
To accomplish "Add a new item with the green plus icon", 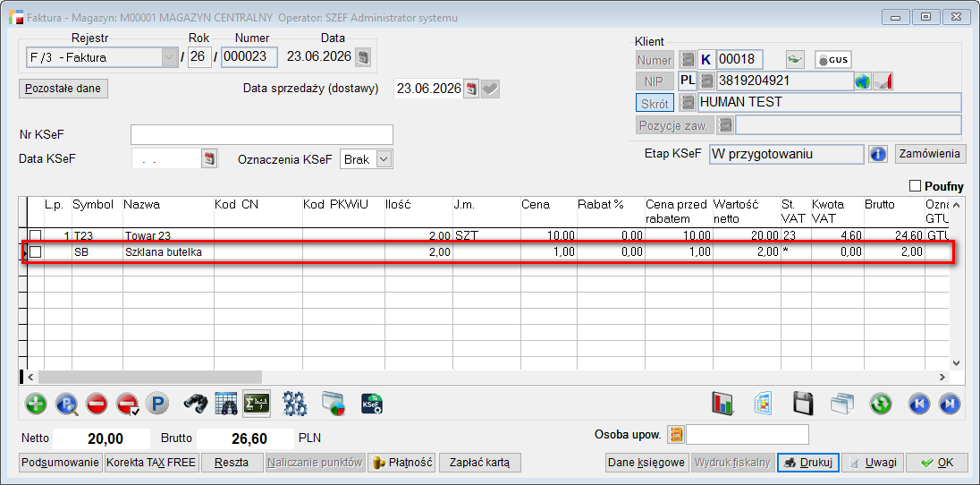I will pyautogui.click(x=37, y=404).
